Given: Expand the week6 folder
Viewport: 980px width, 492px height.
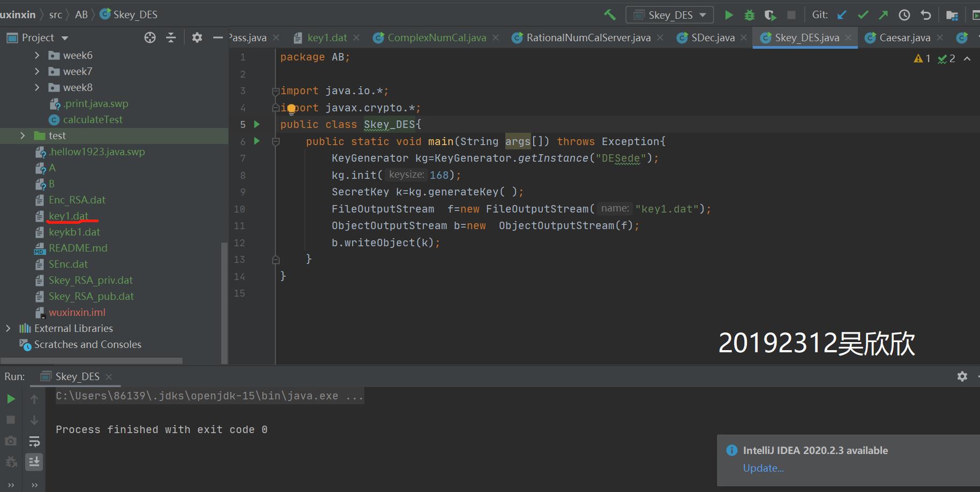Looking at the screenshot, I should click(x=37, y=55).
